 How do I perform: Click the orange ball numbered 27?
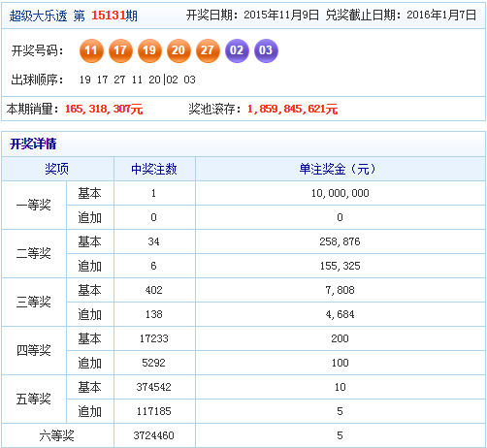[208, 50]
